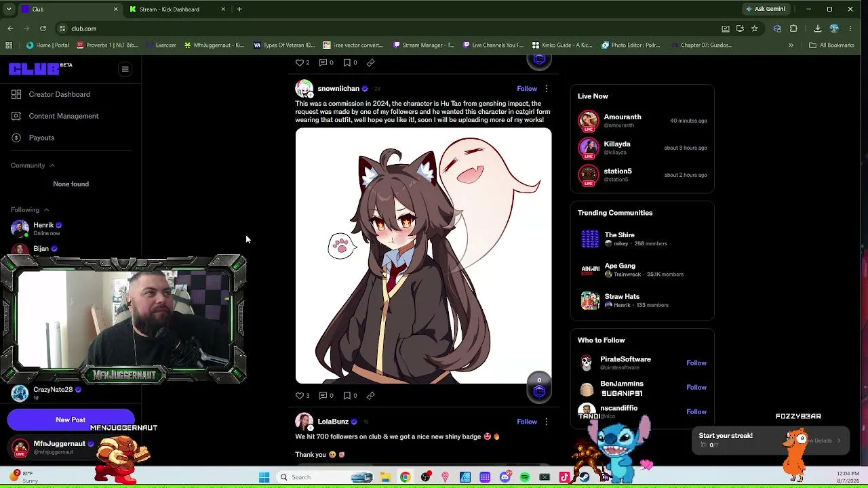Click the address bar showing club.com
The image size is (868, 488).
coord(387,28)
